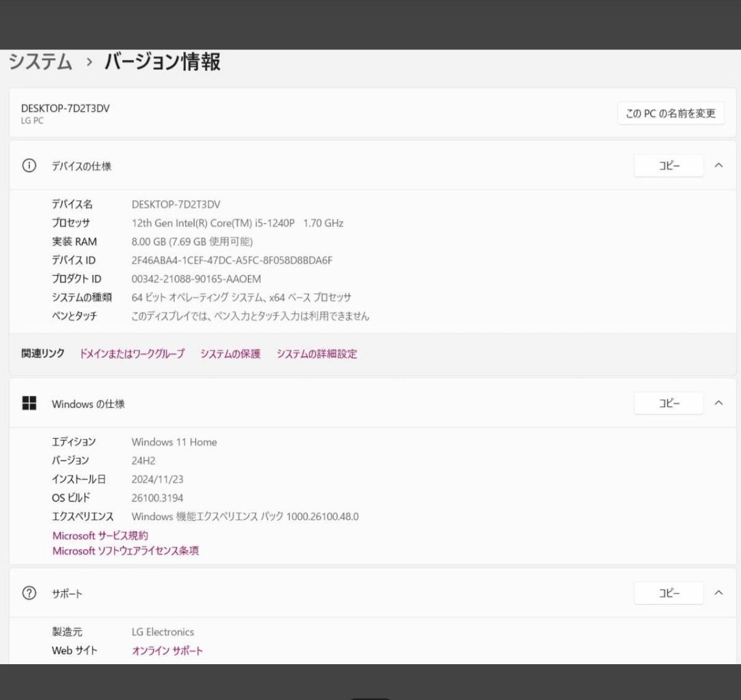Select device ID 2F46ABA4-1CEF-47DC-A5FC-8F058D8BDA6F

pos(232,260)
